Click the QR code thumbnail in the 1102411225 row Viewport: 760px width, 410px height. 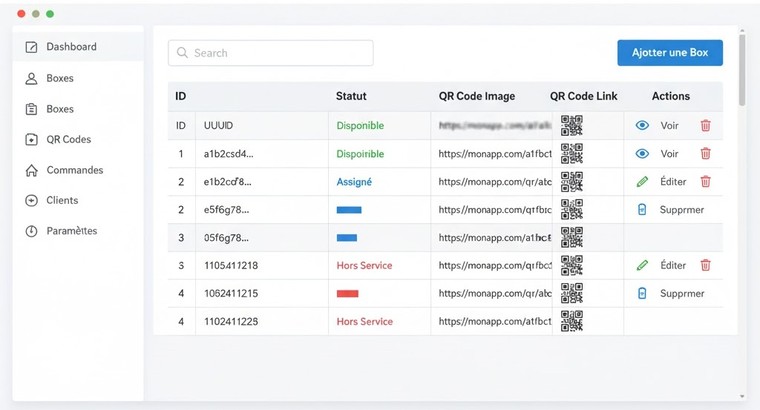pos(571,321)
